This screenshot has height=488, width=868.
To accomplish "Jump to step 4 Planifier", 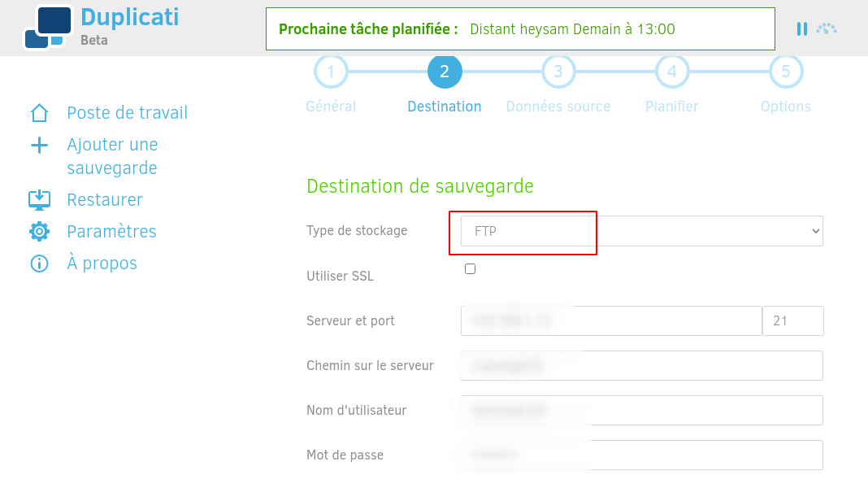I will pyautogui.click(x=672, y=72).
